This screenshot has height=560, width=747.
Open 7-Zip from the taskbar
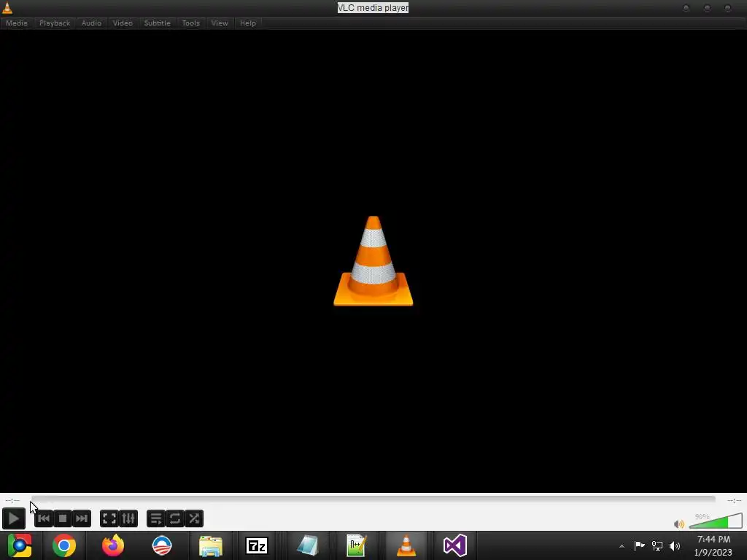click(257, 545)
